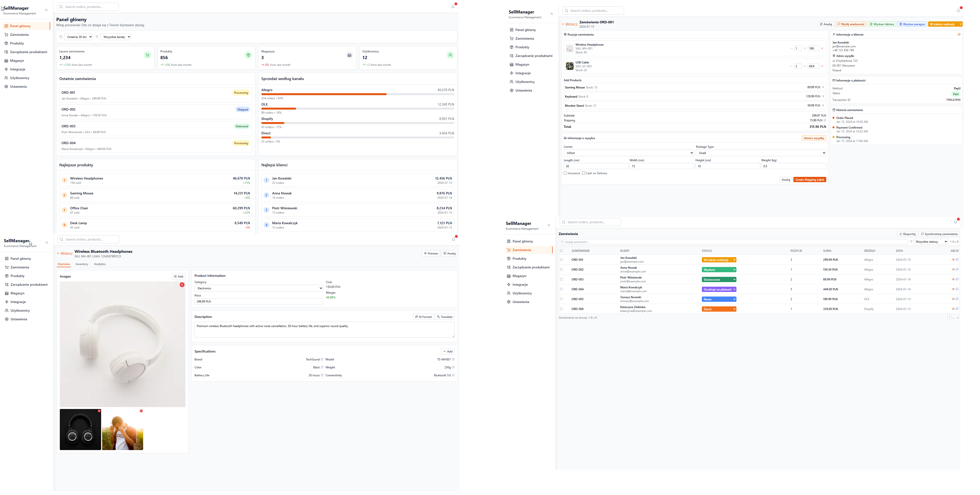Click message icon for ORD-006 row
Screen dimensions: 980x495
[x=957, y=309]
